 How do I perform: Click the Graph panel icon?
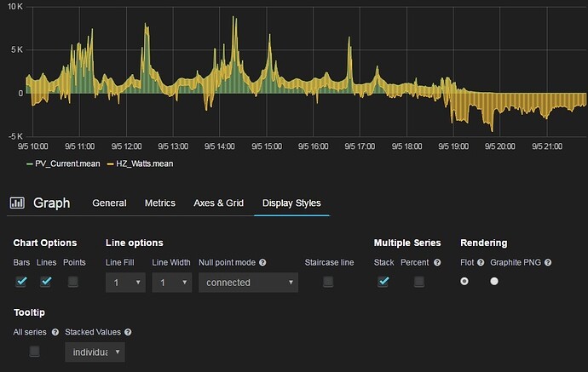tap(16, 203)
